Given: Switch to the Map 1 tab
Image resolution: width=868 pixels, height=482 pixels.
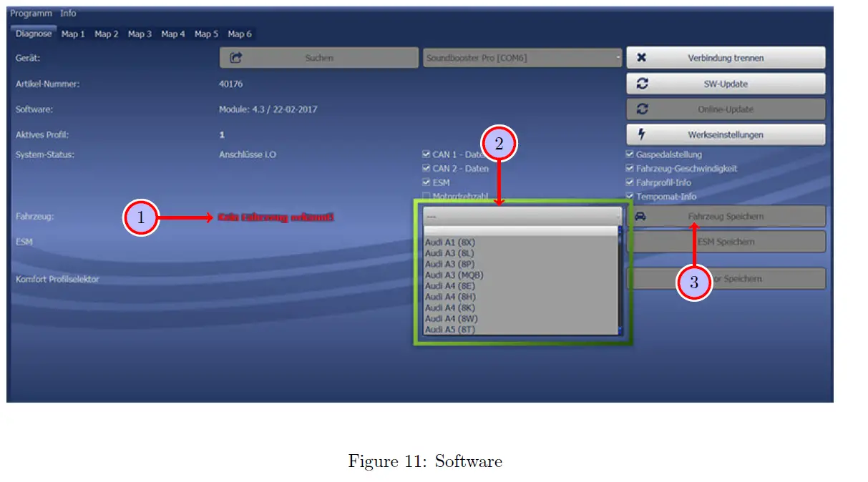Looking at the screenshot, I should click(73, 34).
